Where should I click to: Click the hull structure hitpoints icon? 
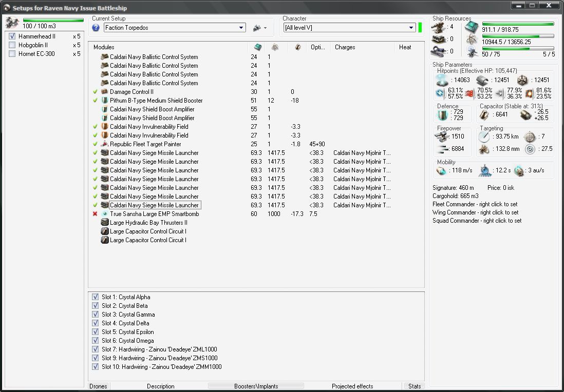tap(522, 80)
